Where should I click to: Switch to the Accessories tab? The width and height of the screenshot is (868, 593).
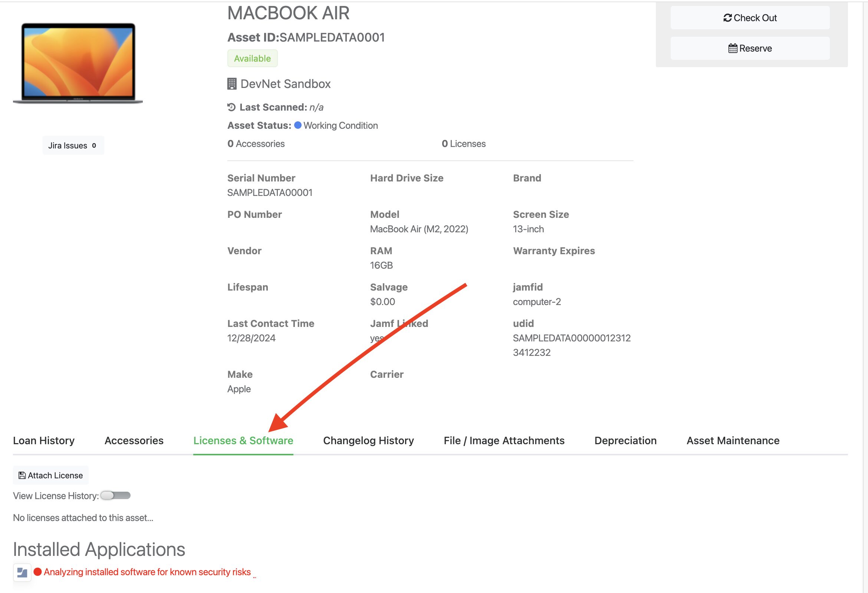[x=134, y=440]
